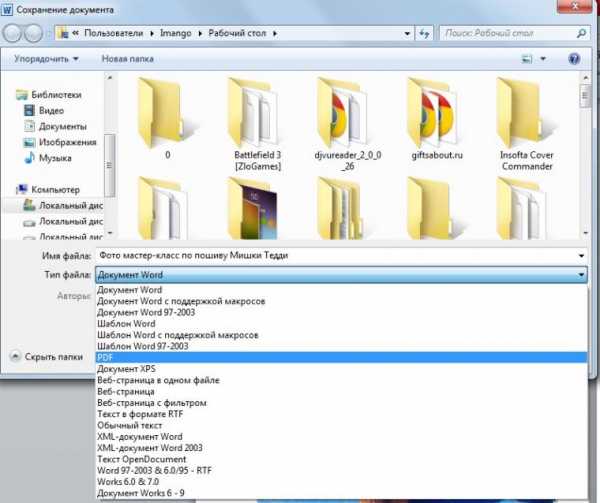Click the change view icon
Viewport: 600px width, 503px height.
click(x=527, y=59)
